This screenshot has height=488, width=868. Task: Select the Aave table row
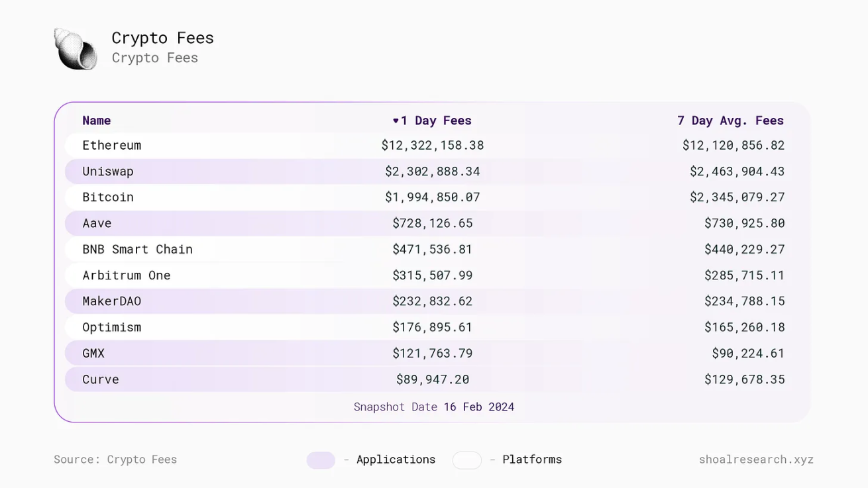click(97, 223)
